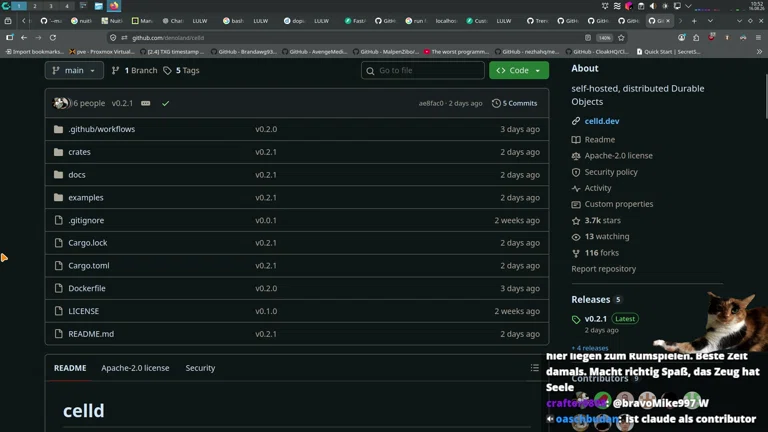Open Firefox account icon
This screenshot has height=432, width=768.
tap(681, 38)
